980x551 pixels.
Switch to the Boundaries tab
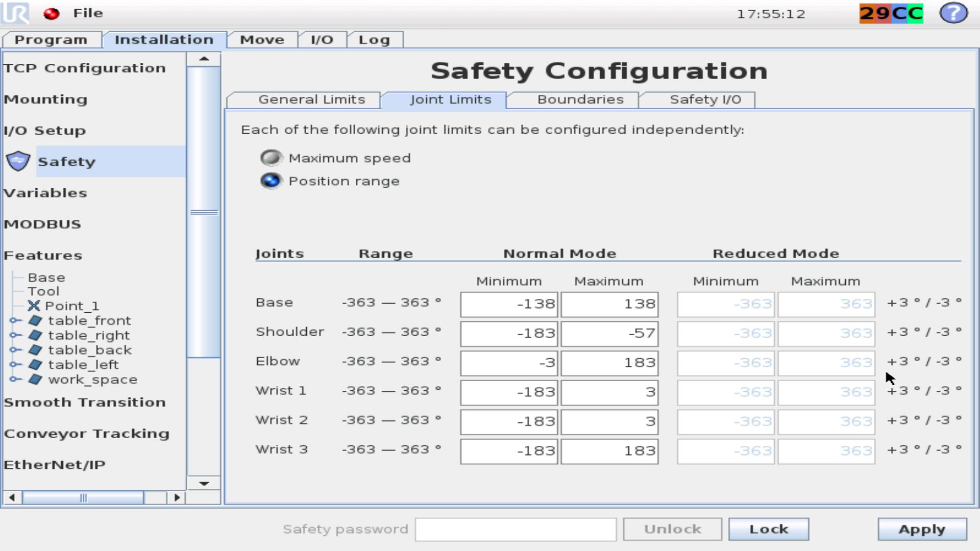point(580,99)
